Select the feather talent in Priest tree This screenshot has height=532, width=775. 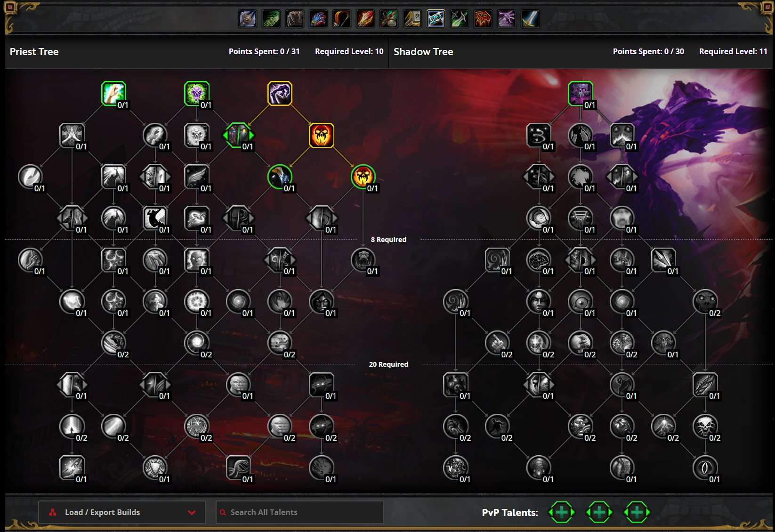[x=197, y=177]
